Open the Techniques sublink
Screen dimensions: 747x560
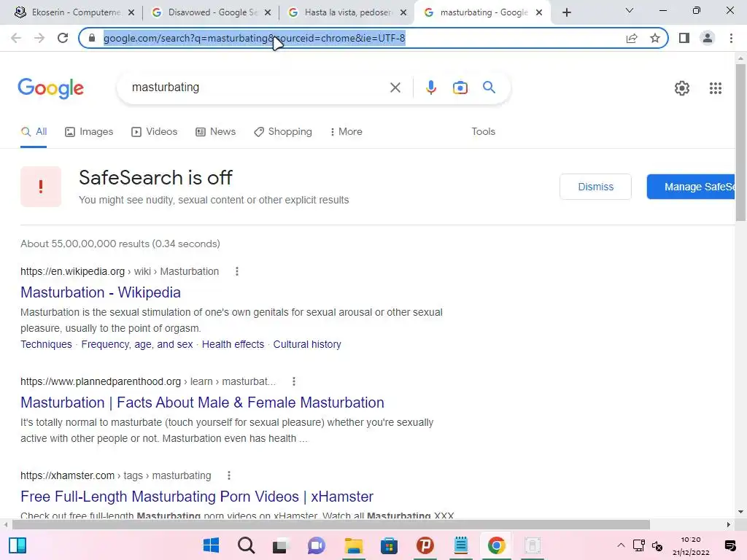46,344
